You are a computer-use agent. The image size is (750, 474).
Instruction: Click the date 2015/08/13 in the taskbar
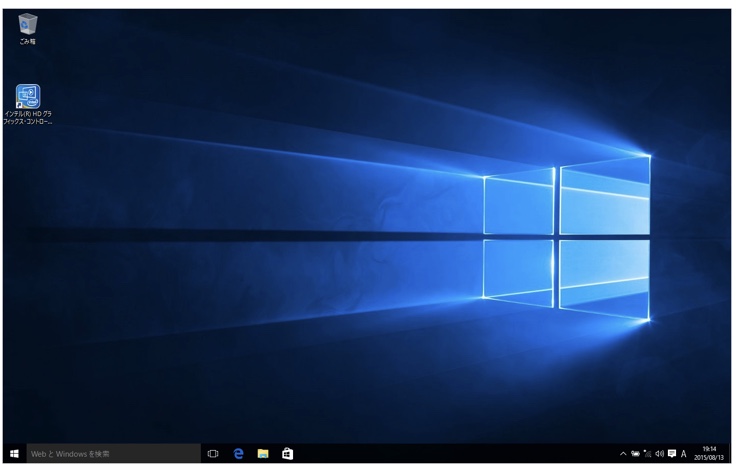point(709,458)
